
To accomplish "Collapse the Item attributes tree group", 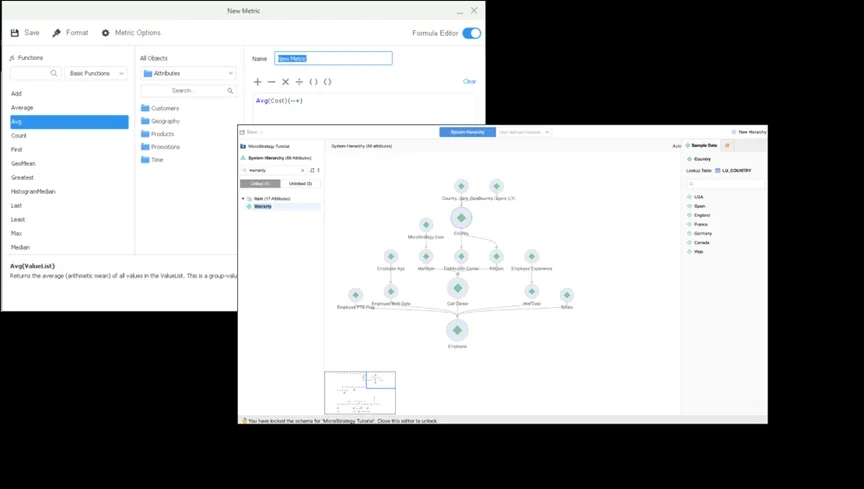I will (x=243, y=199).
